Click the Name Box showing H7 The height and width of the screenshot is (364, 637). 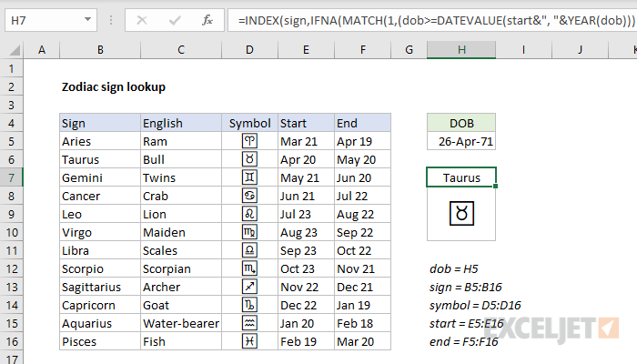[x=51, y=20]
